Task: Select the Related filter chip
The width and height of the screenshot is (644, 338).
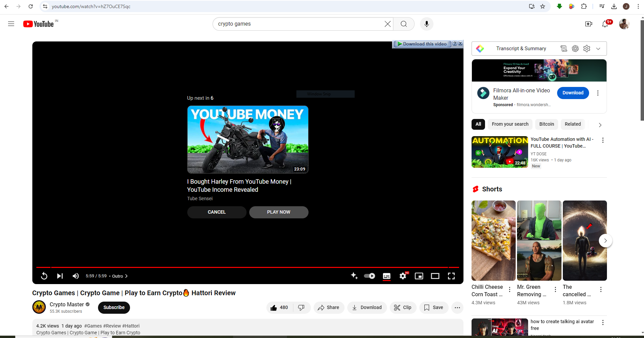Action: click(x=573, y=124)
